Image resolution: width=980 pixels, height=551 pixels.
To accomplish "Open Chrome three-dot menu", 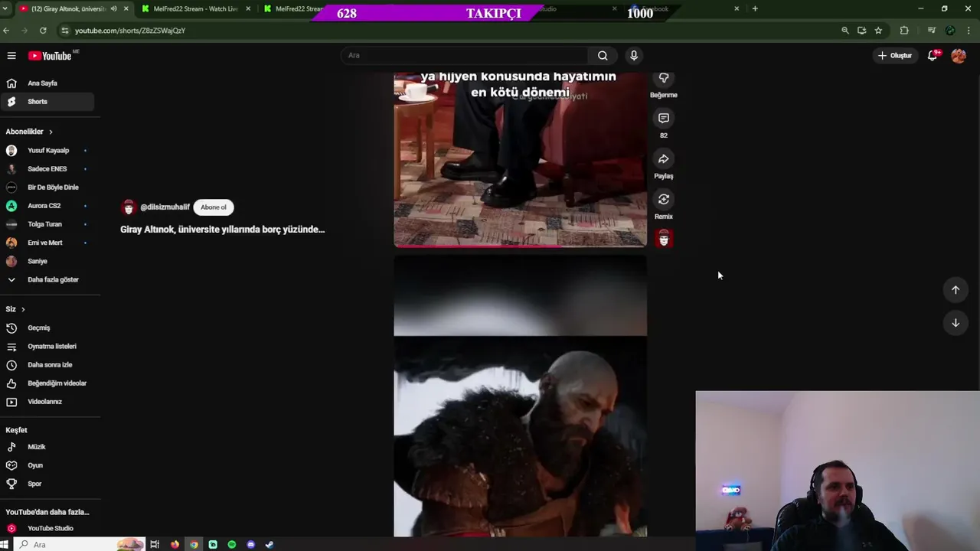I will 968,31.
